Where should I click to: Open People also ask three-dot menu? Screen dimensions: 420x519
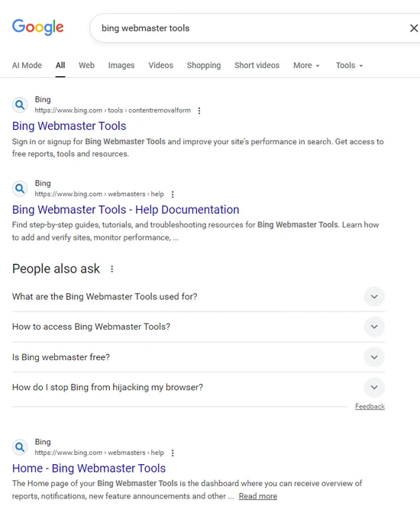point(112,269)
